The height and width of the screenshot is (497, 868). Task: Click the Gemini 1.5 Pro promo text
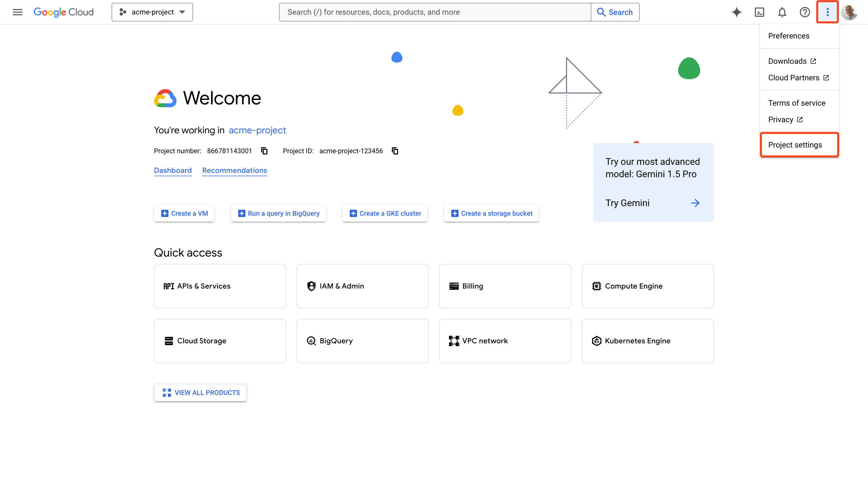[x=653, y=168]
